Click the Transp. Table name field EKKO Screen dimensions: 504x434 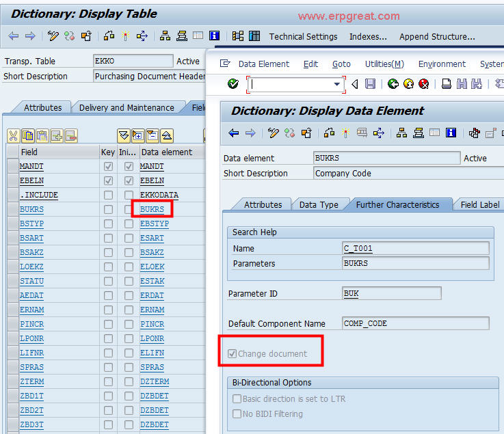133,61
